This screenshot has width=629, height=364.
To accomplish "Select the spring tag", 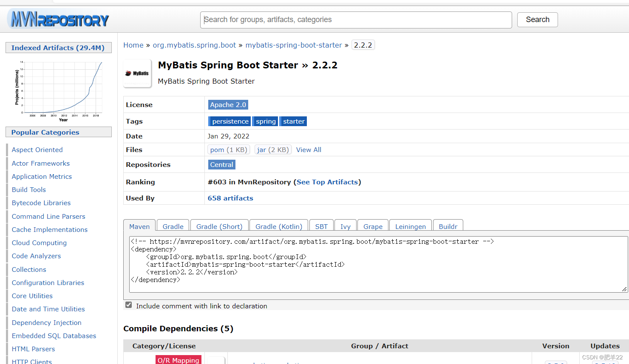I will click(x=265, y=121).
